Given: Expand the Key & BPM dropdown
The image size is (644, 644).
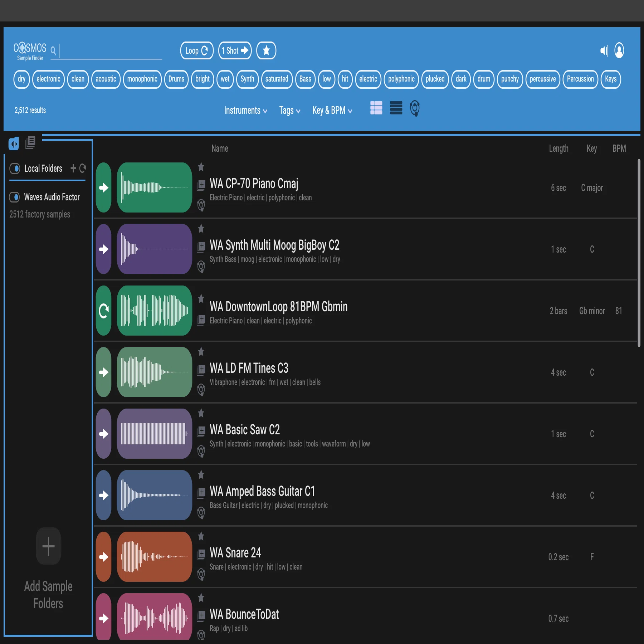Looking at the screenshot, I should [x=332, y=110].
